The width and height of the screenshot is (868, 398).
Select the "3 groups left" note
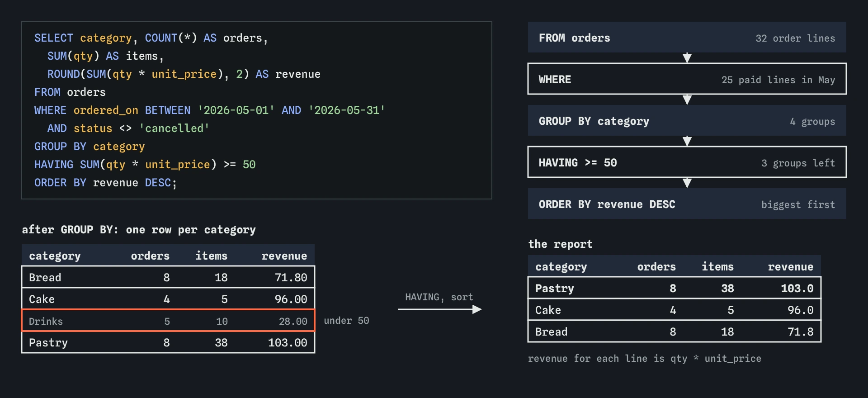tap(798, 163)
